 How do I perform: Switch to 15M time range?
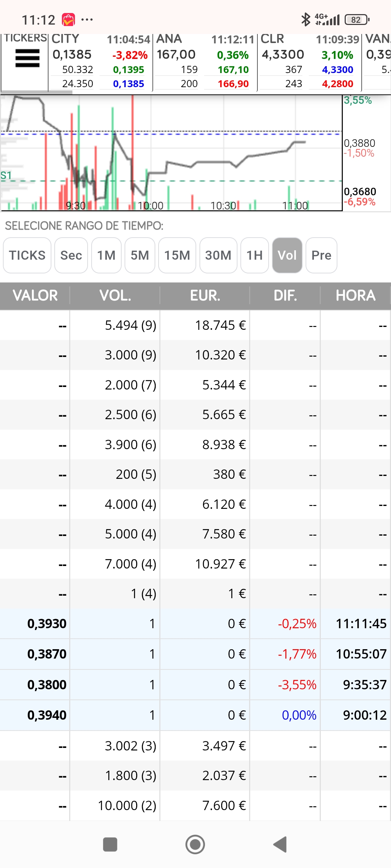177,255
